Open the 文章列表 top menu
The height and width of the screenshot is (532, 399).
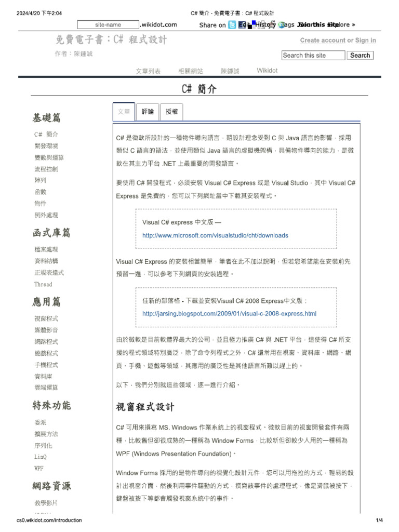(x=148, y=71)
